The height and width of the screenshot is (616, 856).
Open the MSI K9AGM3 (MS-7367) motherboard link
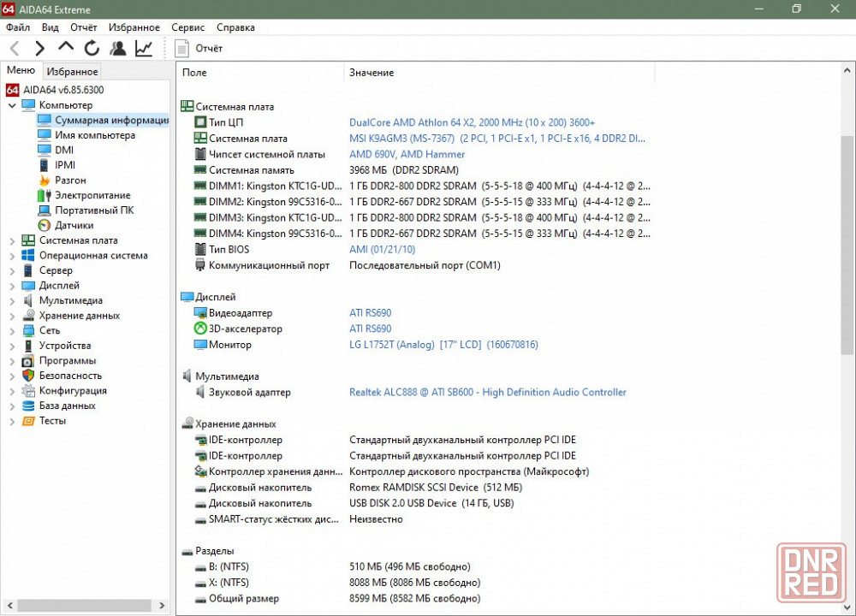497,139
